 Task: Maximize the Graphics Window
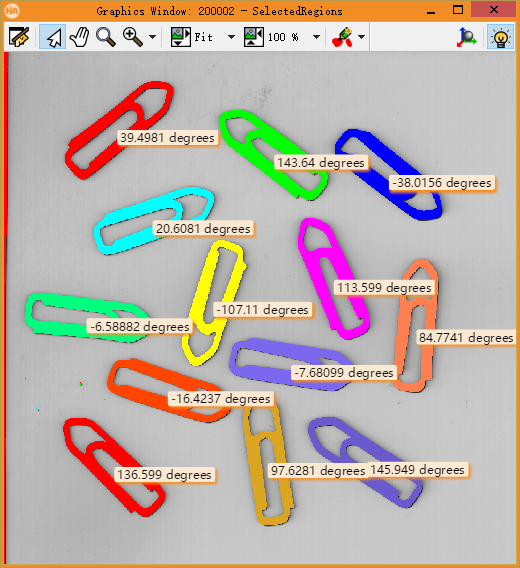coord(458,10)
